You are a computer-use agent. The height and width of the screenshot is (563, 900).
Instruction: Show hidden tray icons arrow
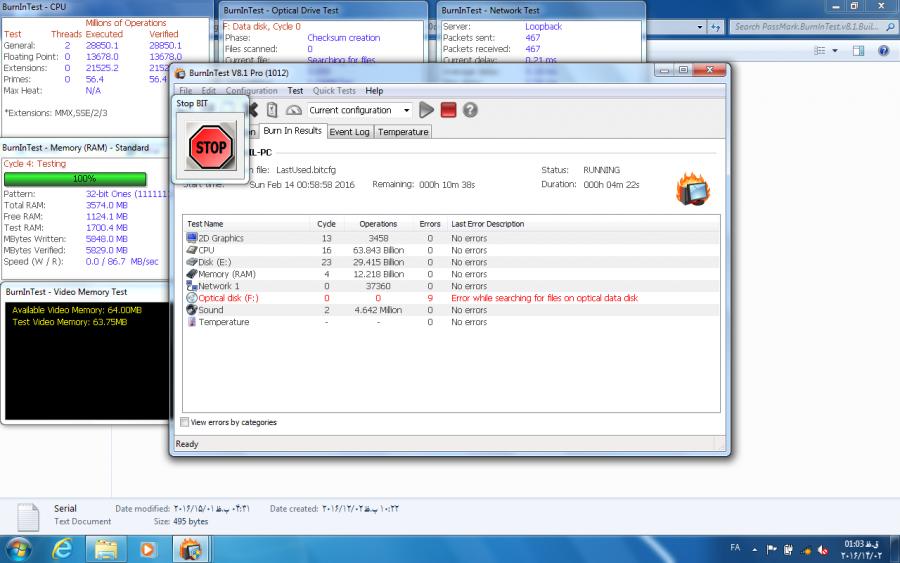754,550
